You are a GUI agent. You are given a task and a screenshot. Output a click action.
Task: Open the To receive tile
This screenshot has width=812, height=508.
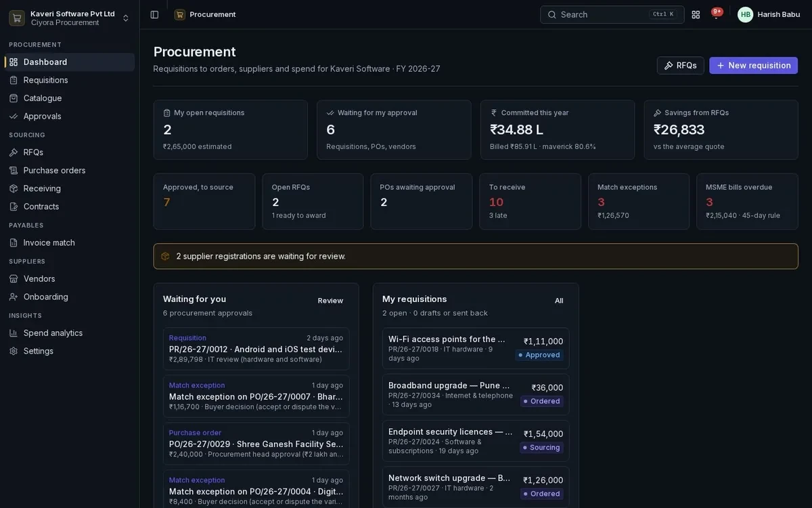click(530, 202)
